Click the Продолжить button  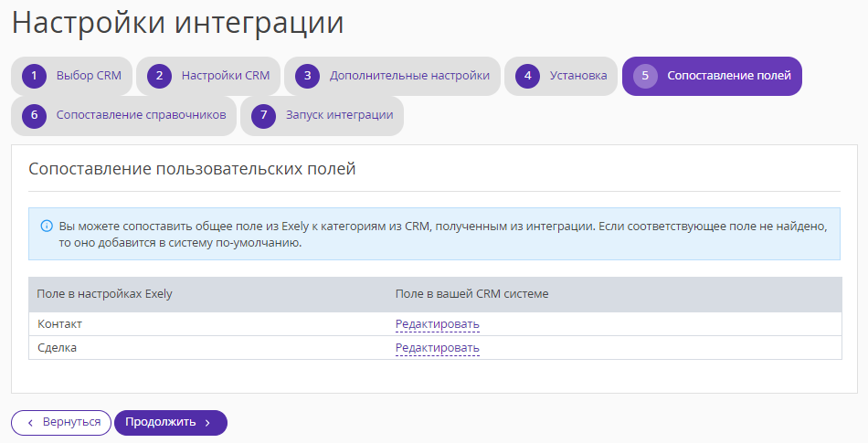pyautogui.click(x=171, y=423)
